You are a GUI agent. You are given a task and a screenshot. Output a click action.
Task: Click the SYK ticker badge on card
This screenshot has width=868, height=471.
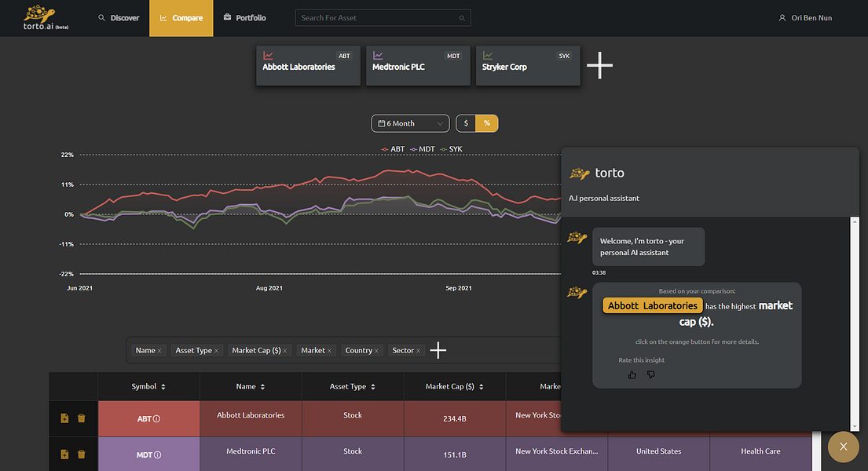564,56
